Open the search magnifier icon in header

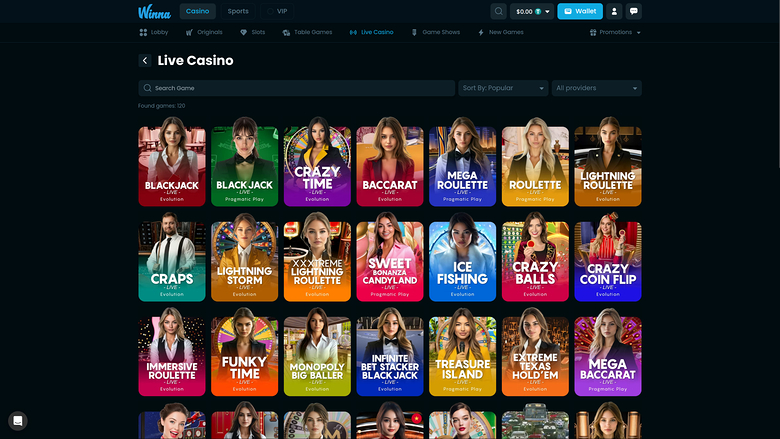[x=498, y=11]
